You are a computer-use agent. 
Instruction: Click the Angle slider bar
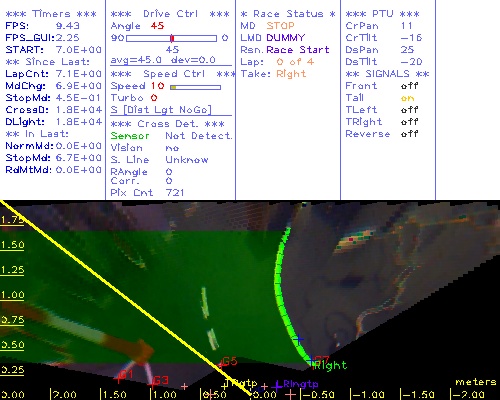[171, 38]
